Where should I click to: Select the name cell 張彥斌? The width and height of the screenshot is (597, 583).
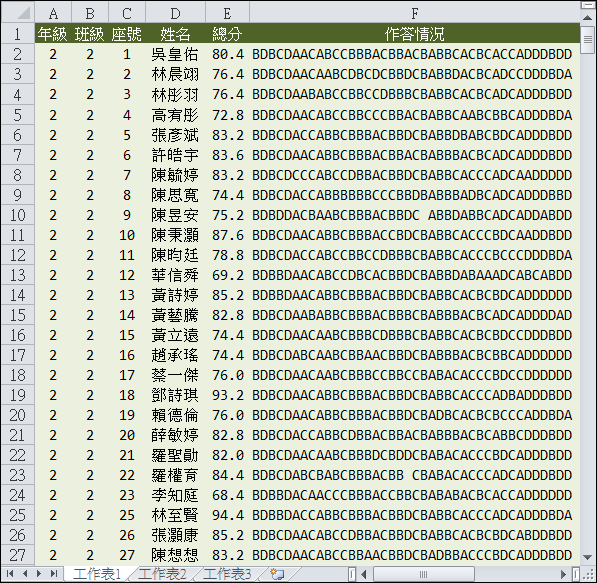pyautogui.click(x=175, y=135)
